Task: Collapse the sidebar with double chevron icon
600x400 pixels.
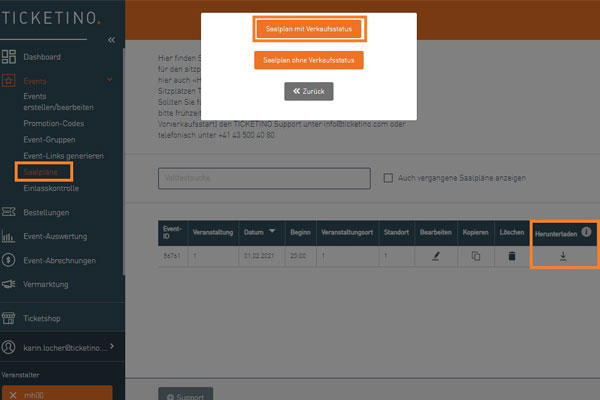Action: click(111, 39)
